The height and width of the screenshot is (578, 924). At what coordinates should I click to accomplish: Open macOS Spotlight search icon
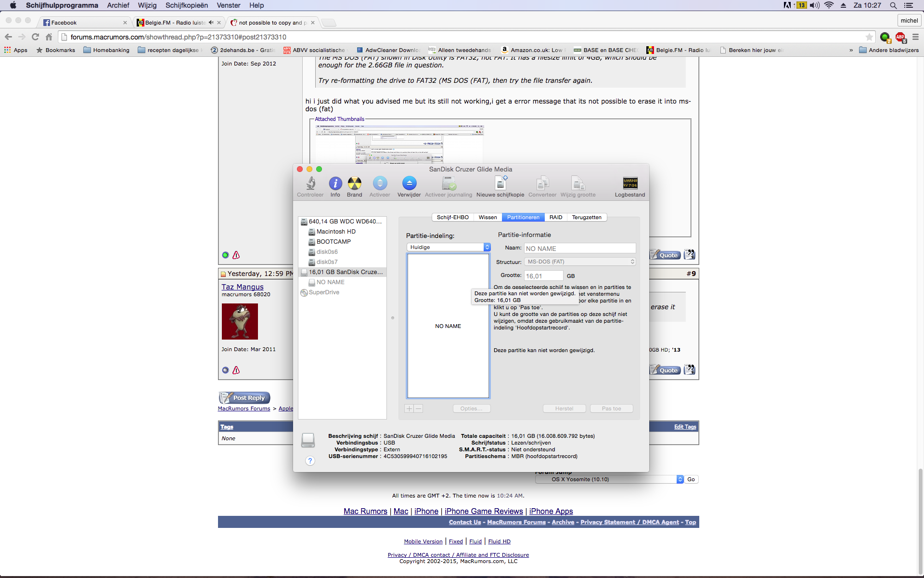point(893,5)
